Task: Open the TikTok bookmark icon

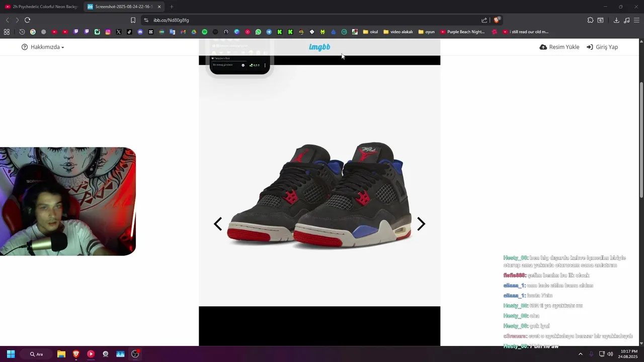Action: [x=129, y=32]
